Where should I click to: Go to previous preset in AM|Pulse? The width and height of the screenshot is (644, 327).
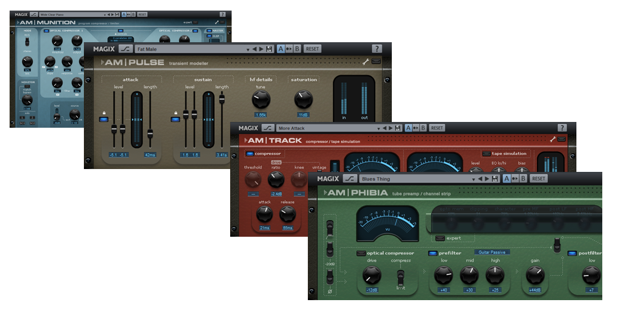(255, 49)
